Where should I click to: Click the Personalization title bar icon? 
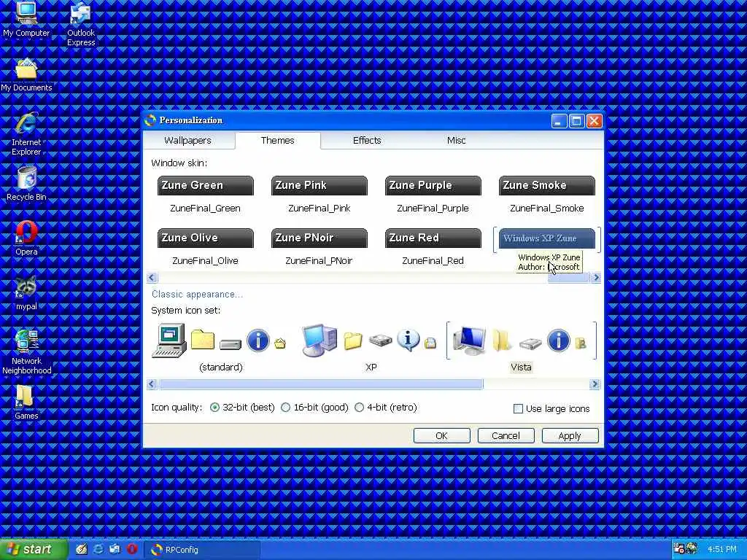pos(150,120)
